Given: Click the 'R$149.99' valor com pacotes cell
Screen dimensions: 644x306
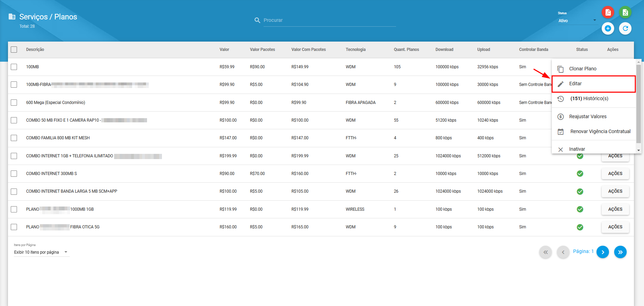Looking at the screenshot, I should click(x=300, y=67).
